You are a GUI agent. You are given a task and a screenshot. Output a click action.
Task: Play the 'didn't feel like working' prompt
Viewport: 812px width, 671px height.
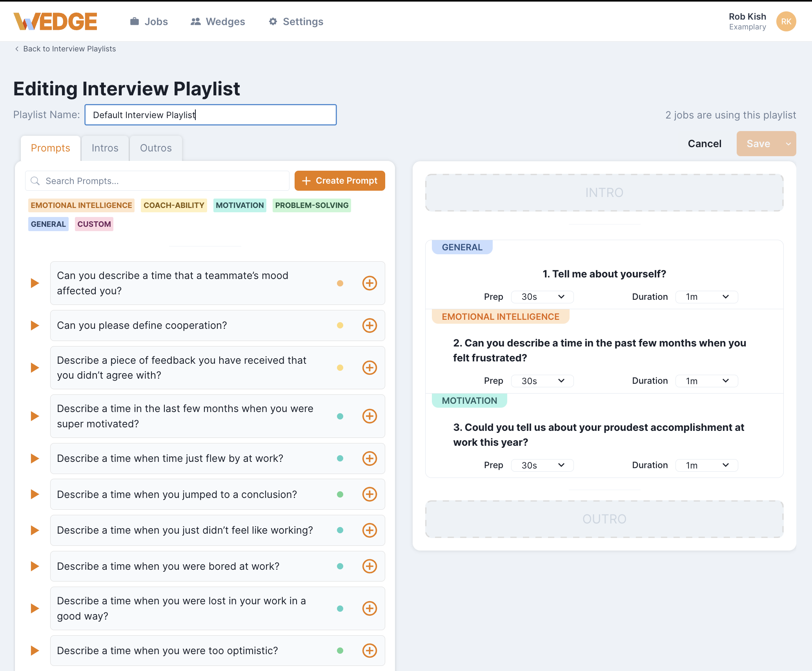[35, 530]
